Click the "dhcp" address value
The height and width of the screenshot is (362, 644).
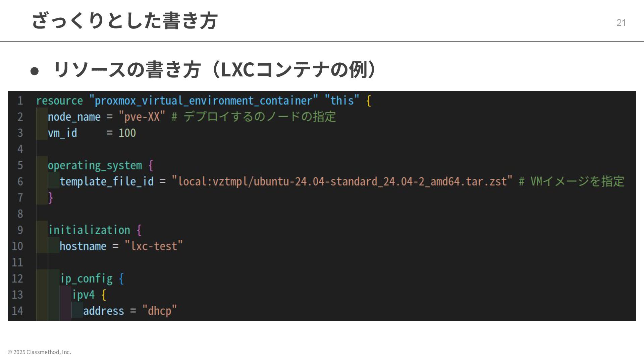click(x=159, y=311)
